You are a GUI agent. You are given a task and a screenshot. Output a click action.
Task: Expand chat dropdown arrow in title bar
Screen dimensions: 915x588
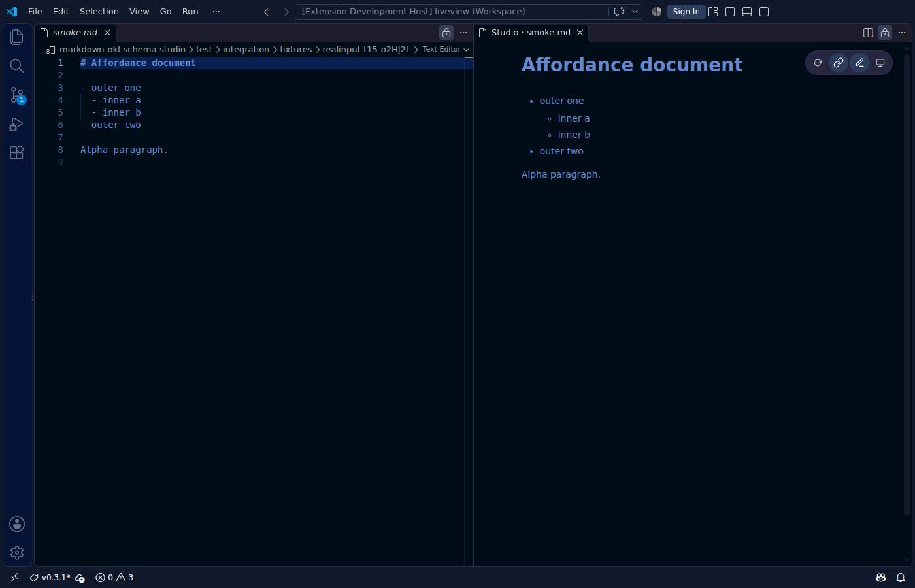coord(635,12)
